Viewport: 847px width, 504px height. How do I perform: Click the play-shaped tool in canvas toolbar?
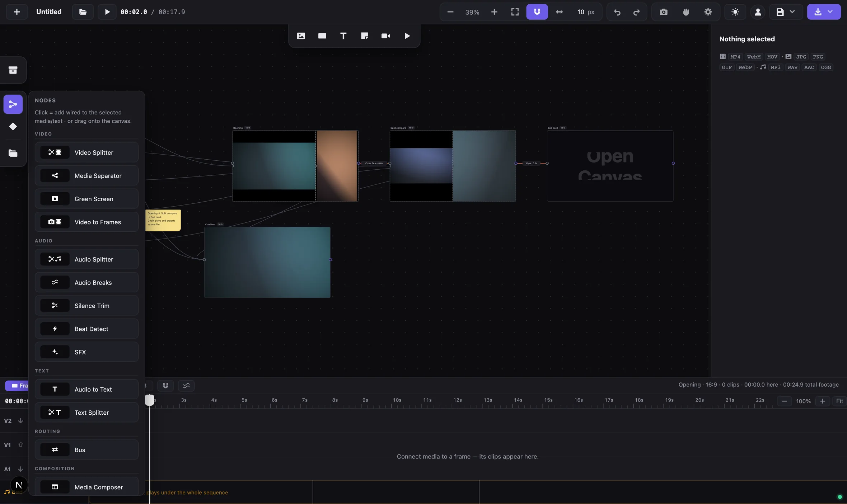[407, 36]
